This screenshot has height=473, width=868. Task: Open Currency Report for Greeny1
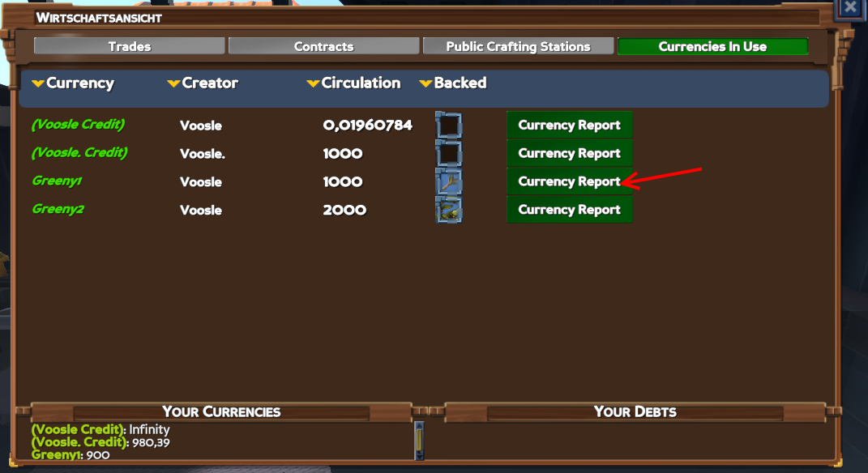[569, 181]
